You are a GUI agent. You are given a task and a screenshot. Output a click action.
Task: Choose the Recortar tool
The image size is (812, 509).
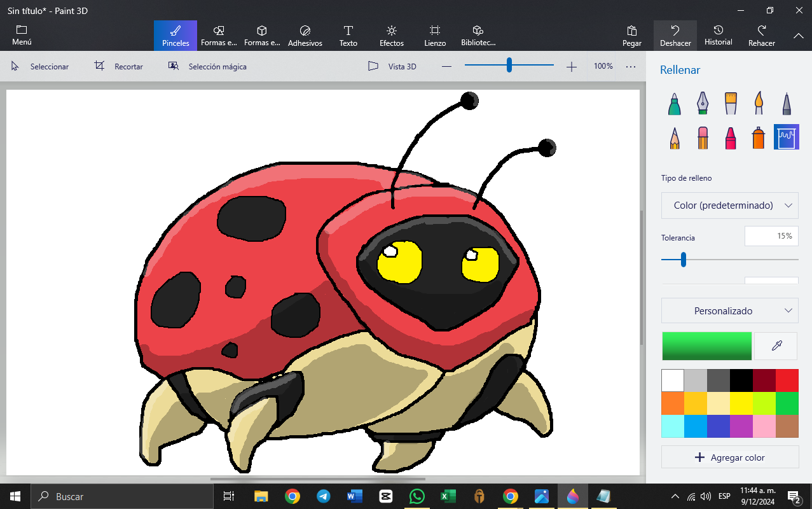(119, 66)
